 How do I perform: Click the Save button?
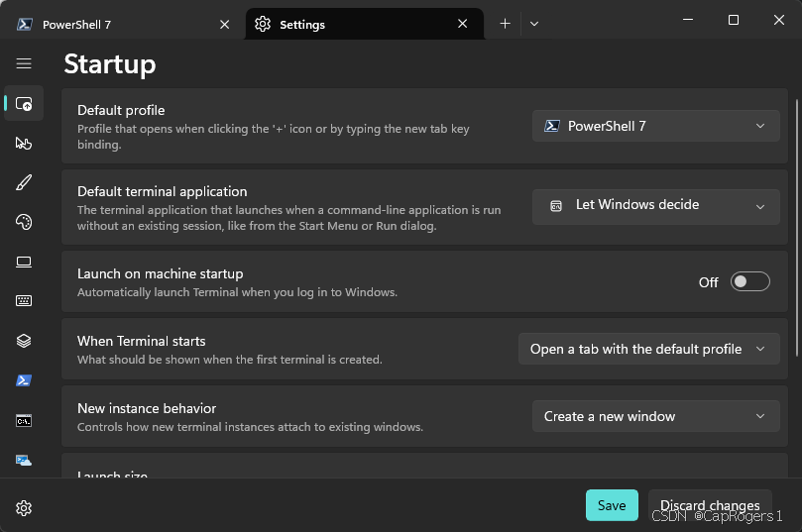click(612, 505)
